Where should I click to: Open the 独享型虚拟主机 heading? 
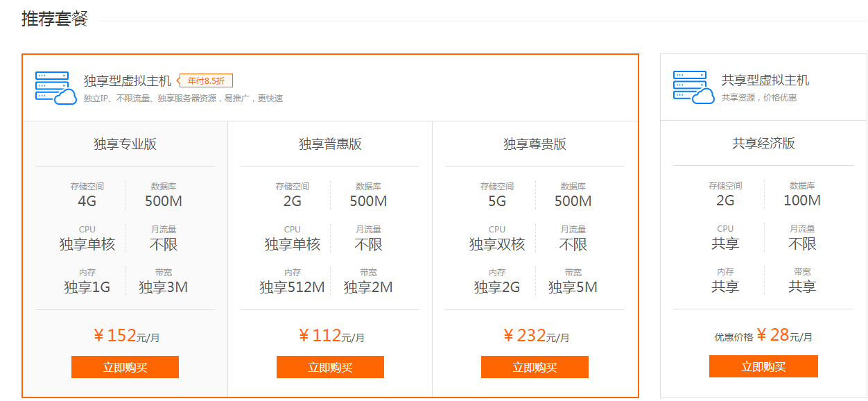point(128,81)
